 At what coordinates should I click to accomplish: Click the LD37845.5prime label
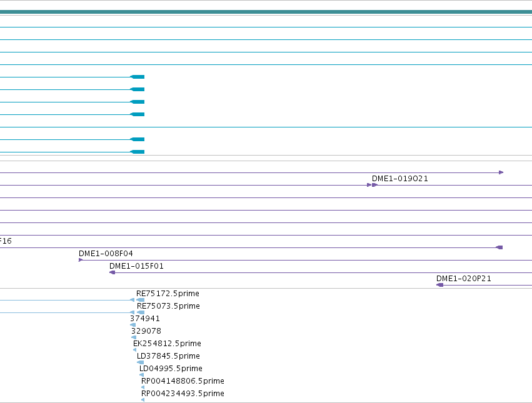coord(168,356)
